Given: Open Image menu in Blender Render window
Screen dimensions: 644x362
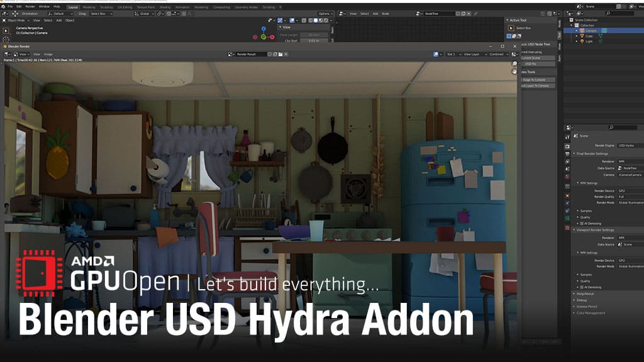Looking at the screenshot, I should click(x=48, y=54).
